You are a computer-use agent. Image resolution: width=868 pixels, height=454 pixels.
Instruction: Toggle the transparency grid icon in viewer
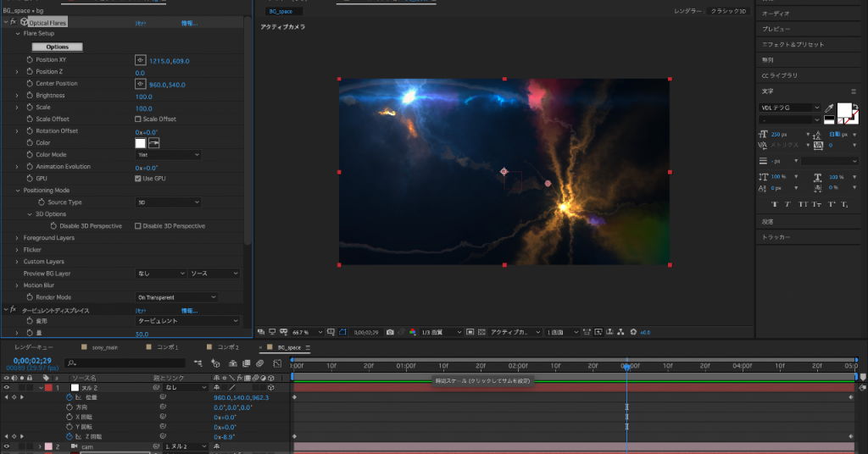point(481,332)
